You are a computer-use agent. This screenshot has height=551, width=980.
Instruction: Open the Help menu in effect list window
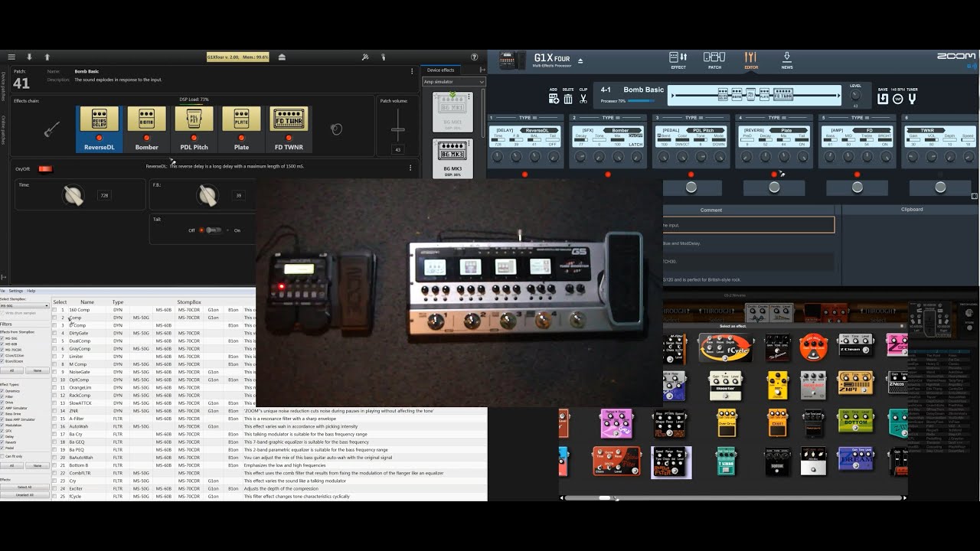[x=31, y=291]
